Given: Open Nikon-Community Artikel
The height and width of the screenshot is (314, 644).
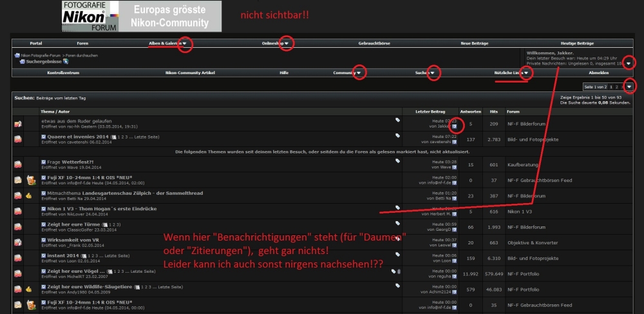Looking at the screenshot, I should click(190, 73).
